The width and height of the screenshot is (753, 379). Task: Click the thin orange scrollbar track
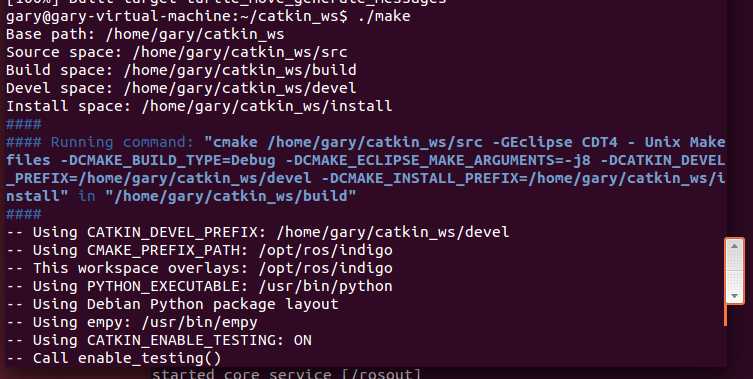tap(725, 315)
